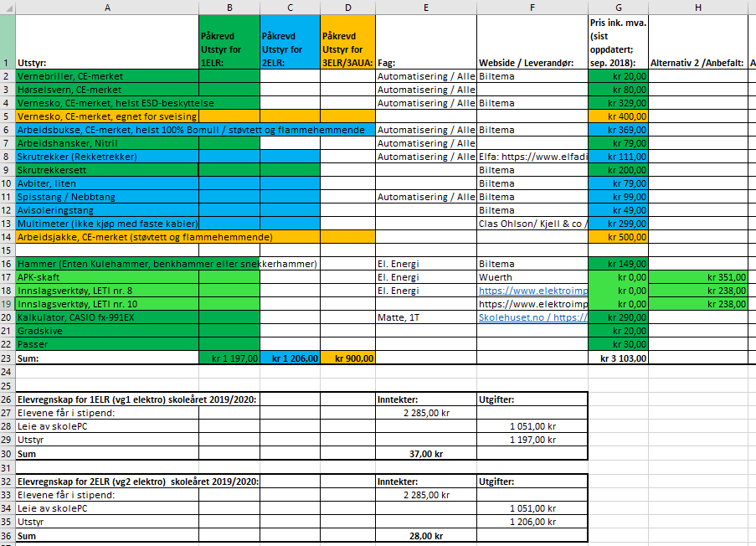Viewport: 756px width, 546px height.
Task: Click cell '2 285,00 kr' in row 27
Action: point(426,413)
